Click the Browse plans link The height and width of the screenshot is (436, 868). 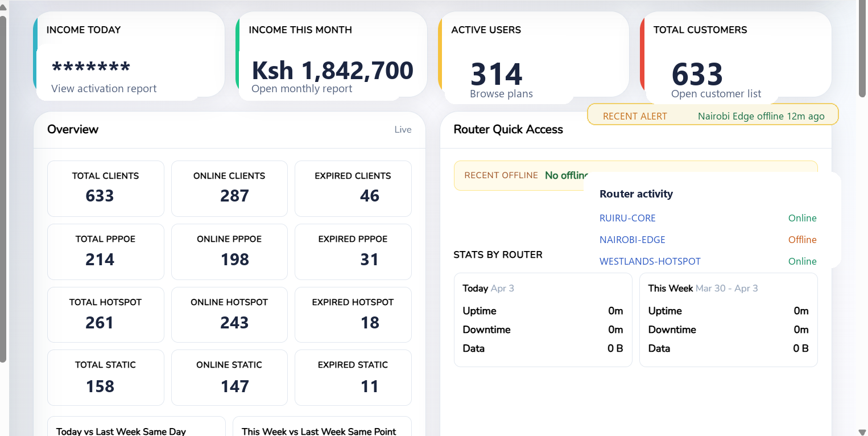pos(501,94)
